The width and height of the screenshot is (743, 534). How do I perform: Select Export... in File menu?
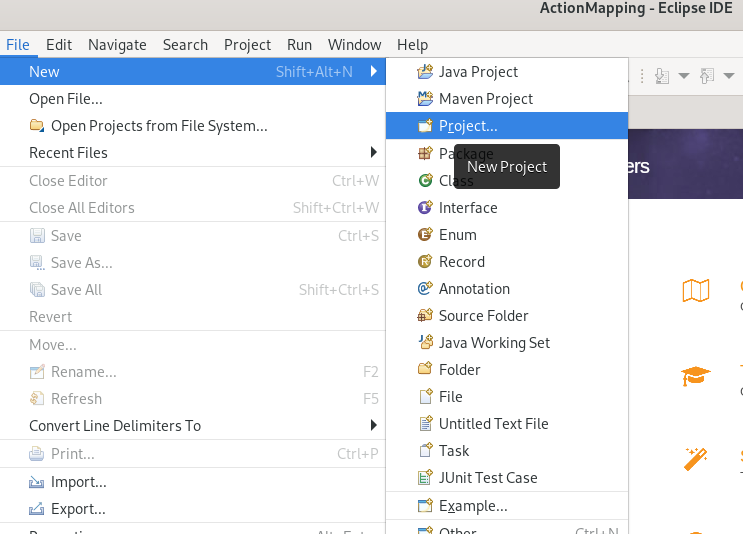coord(192,509)
